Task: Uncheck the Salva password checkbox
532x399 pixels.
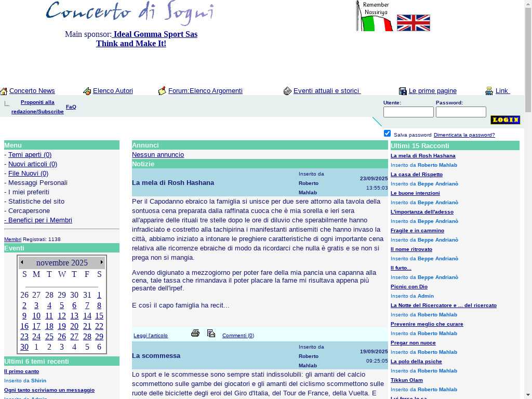Action: coord(387,134)
